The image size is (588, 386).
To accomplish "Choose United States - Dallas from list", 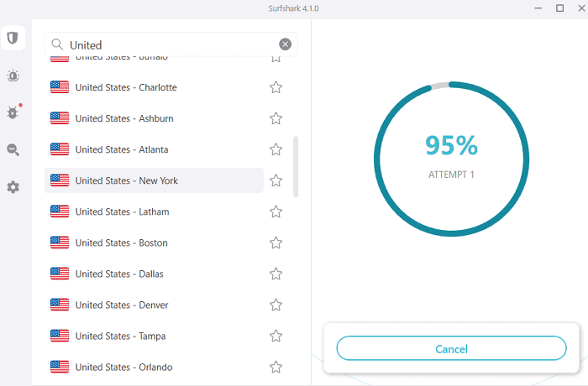I will (119, 274).
